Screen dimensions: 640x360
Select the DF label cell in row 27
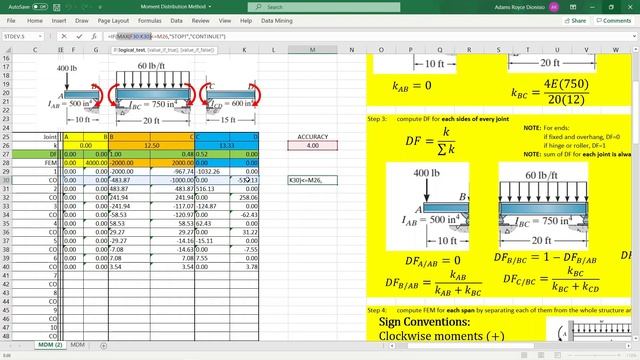tap(35, 154)
